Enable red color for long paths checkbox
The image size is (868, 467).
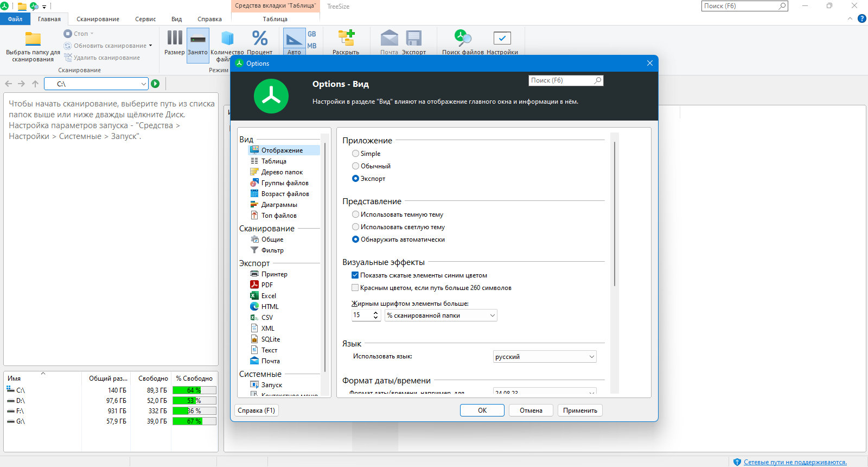coord(355,288)
